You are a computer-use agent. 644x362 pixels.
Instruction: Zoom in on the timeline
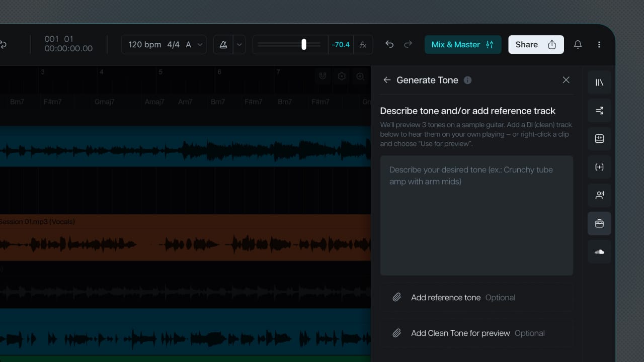point(360,76)
